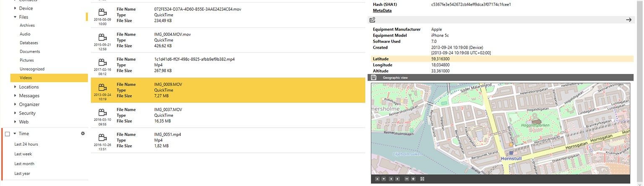The width and height of the screenshot is (644, 186).
Task: Collapse the Files tree node
Action: click(x=15, y=17)
